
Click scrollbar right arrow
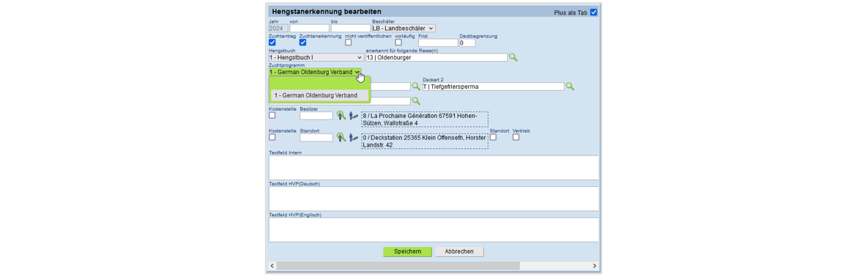pyautogui.click(x=594, y=266)
